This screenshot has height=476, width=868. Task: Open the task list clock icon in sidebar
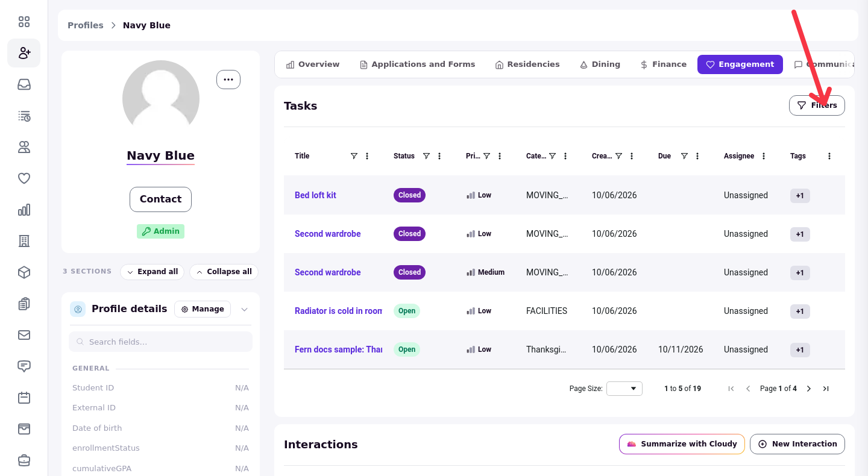[24, 116]
